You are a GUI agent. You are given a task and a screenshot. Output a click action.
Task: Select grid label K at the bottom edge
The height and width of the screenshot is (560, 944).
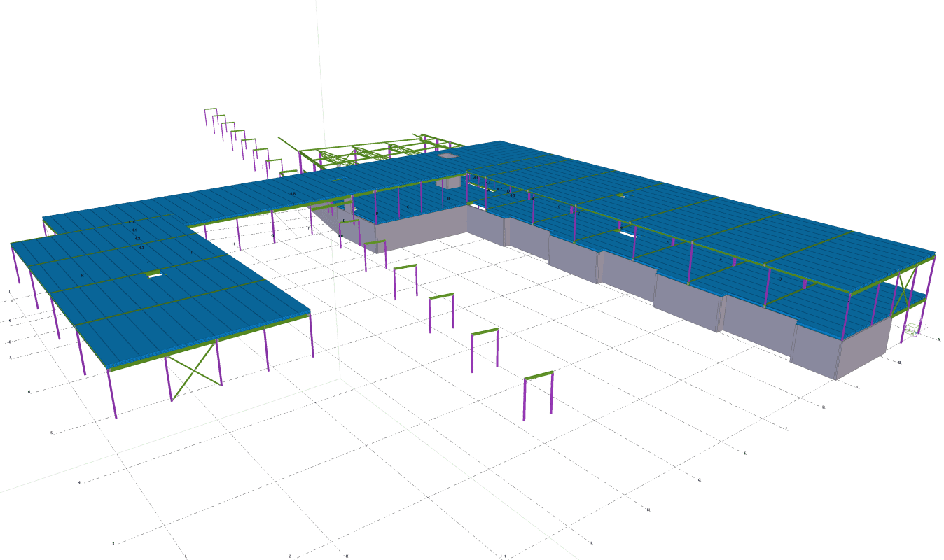pyautogui.click(x=347, y=556)
